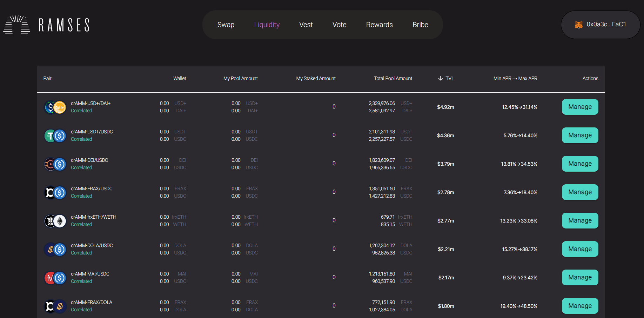Manage the crAMM-FRAX/DOLA pool
This screenshot has height=318, width=644.
pos(580,306)
